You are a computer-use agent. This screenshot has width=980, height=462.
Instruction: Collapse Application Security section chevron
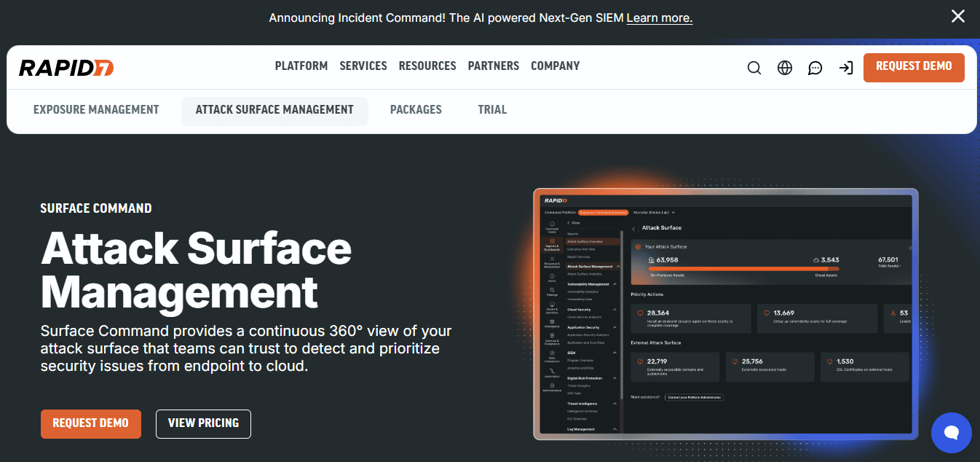pyautogui.click(x=615, y=327)
